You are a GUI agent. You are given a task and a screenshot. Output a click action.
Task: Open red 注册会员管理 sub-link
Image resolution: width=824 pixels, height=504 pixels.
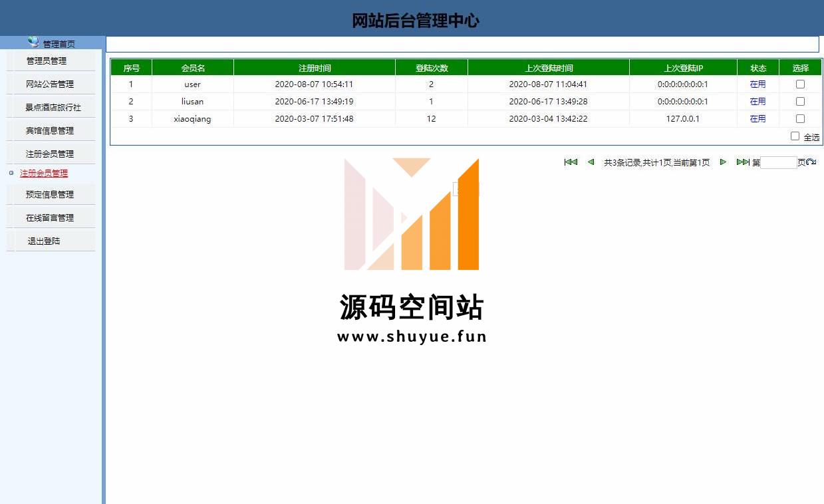point(44,174)
